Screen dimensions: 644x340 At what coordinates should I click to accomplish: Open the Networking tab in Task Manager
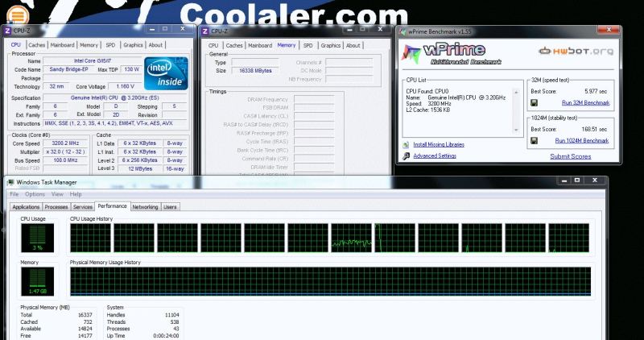tap(145, 207)
